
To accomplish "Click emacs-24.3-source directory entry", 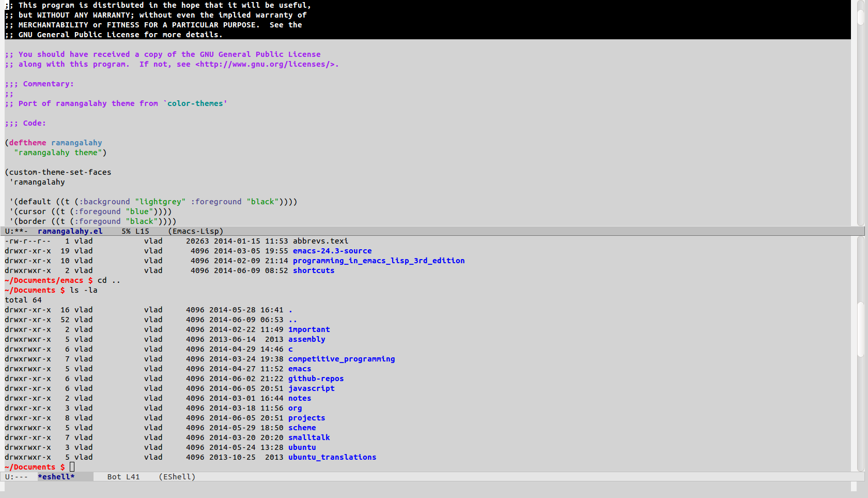I will click(x=332, y=251).
